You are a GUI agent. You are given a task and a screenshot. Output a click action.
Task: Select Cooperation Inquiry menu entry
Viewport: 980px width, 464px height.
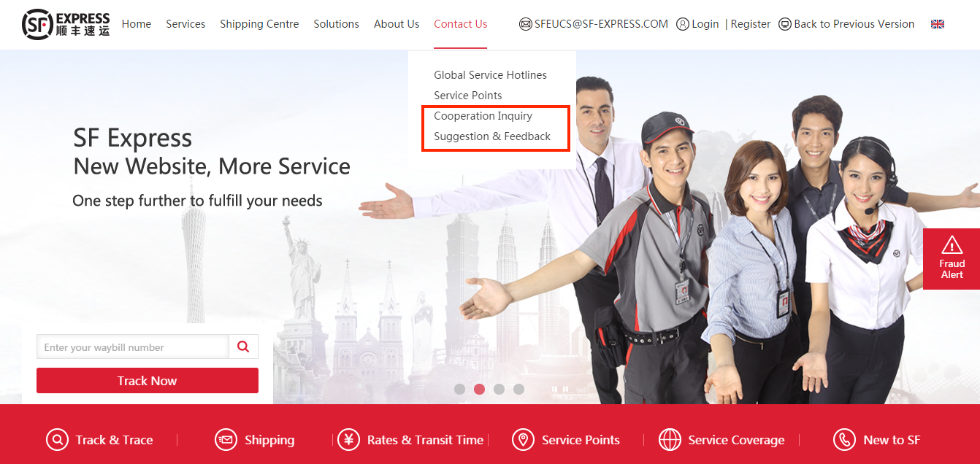pyautogui.click(x=483, y=116)
